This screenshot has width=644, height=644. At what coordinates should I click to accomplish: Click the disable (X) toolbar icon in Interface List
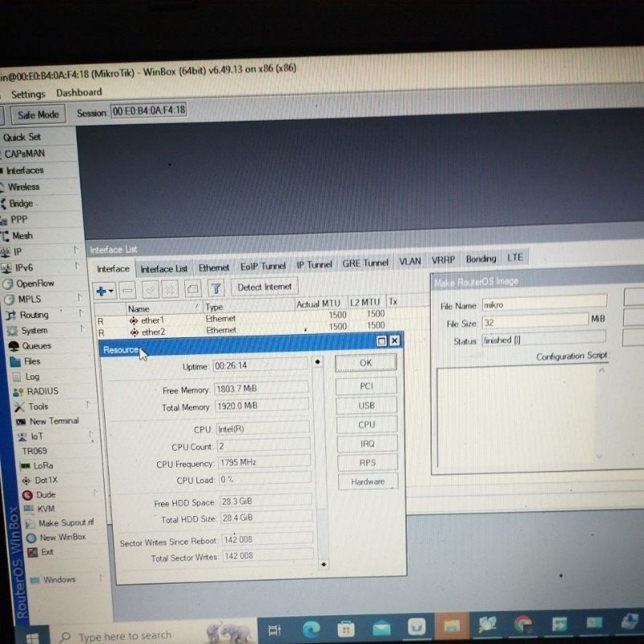point(169,291)
